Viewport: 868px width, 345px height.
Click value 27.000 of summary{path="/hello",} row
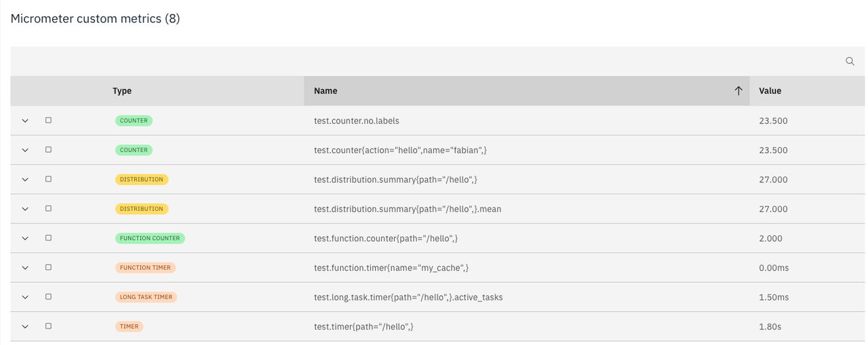(773, 180)
